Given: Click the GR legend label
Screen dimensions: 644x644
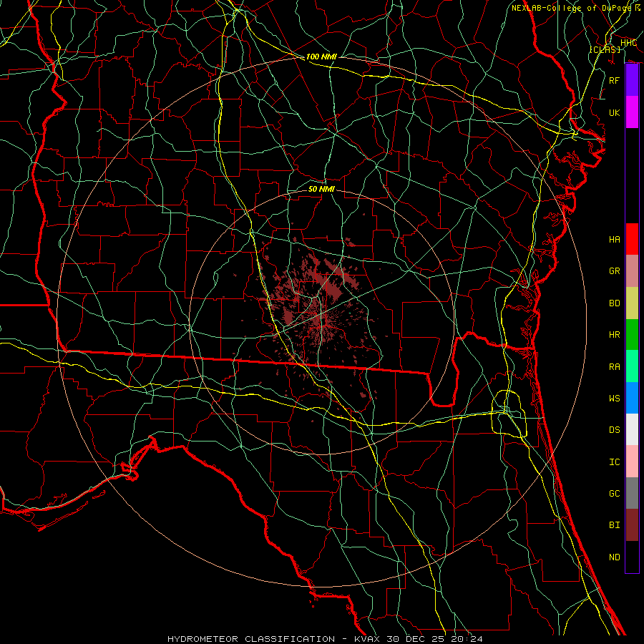Looking at the screenshot, I should click(614, 271).
